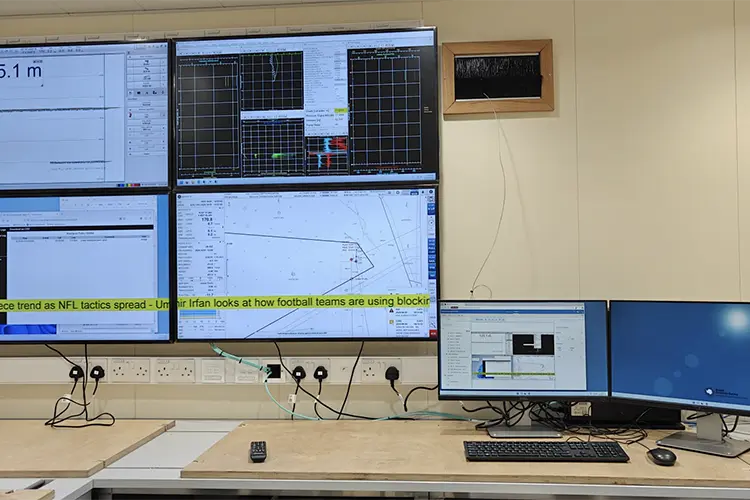The image size is (750, 500).
Task: Open the dropdown arrow in the echogram side panel
Action: coord(163,116)
